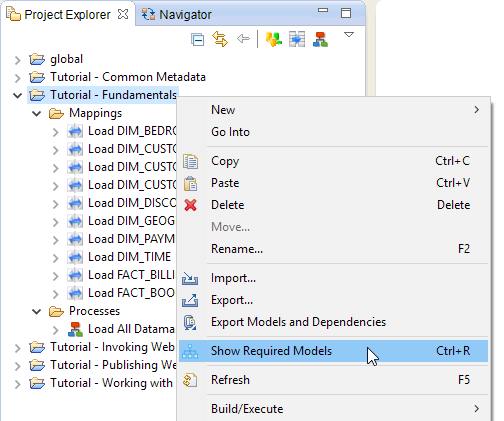Switch to the Navigator tab
The image size is (504, 421).
tap(177, 14)
